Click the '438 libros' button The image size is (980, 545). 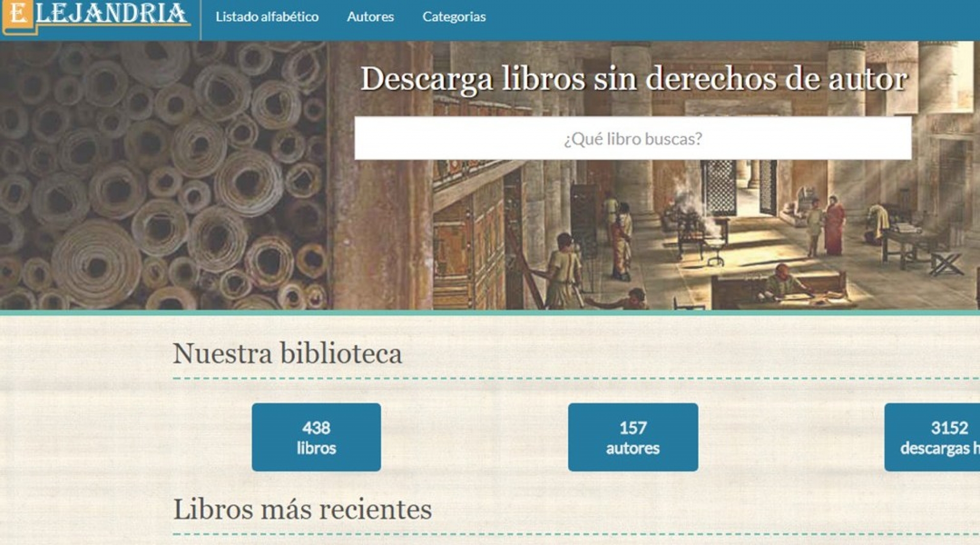pos(316,437)
